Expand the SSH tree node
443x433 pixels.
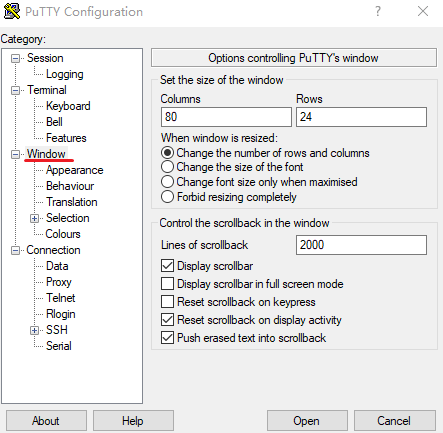pyautogui.click(x=34, y=330)
